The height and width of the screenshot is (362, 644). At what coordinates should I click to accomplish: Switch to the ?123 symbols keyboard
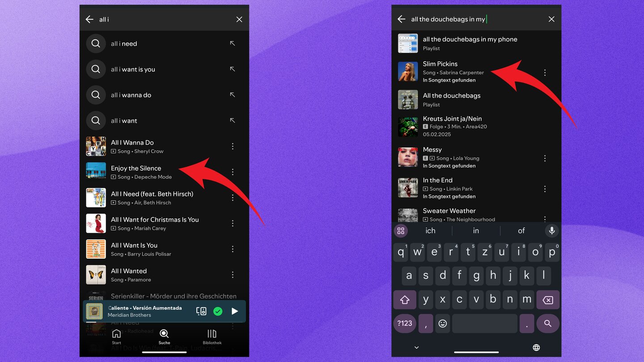405,323
